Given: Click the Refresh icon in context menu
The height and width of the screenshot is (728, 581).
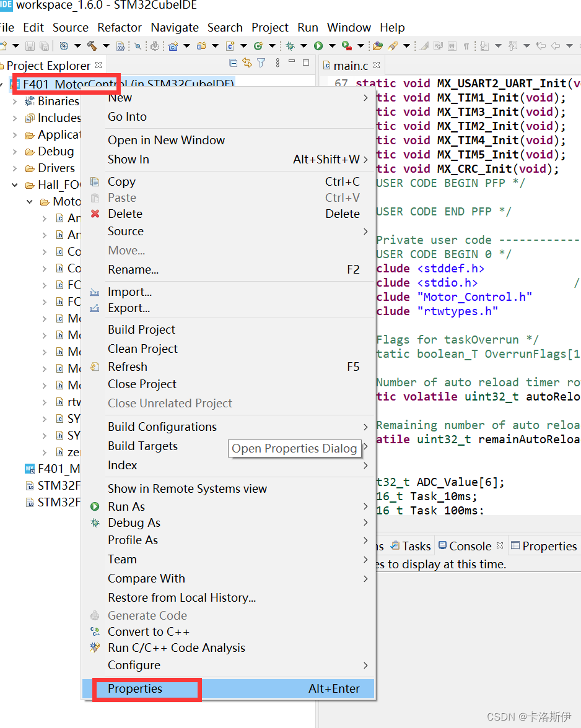Looking at the screenshot, I should [95, 366].
